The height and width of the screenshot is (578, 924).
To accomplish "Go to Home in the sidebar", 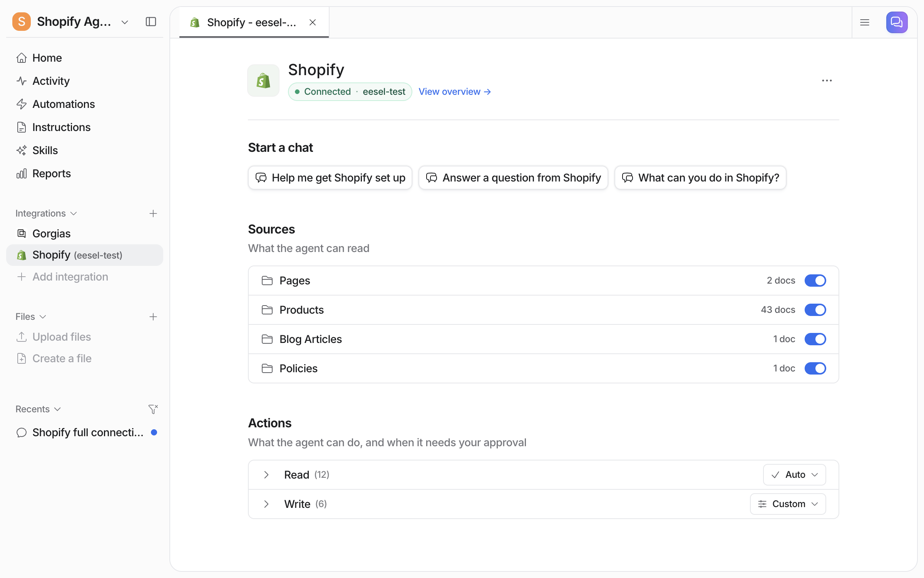I will (x=85, y=58).
